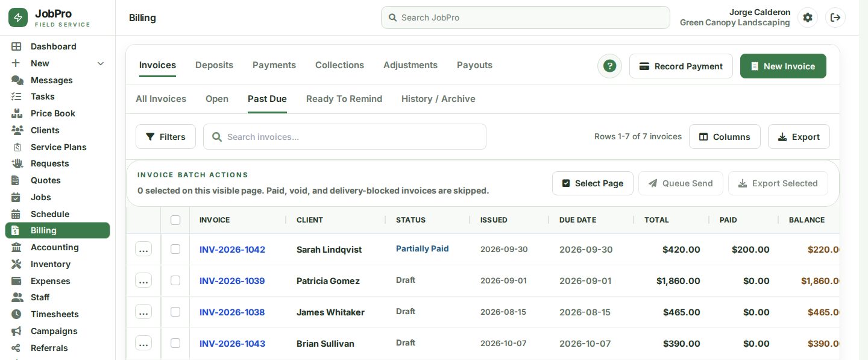Viewport: 868px width, 360px height.
Task: Open Dashboard from the sidebar
Action: pyautogui.click(x=58, y=46)
